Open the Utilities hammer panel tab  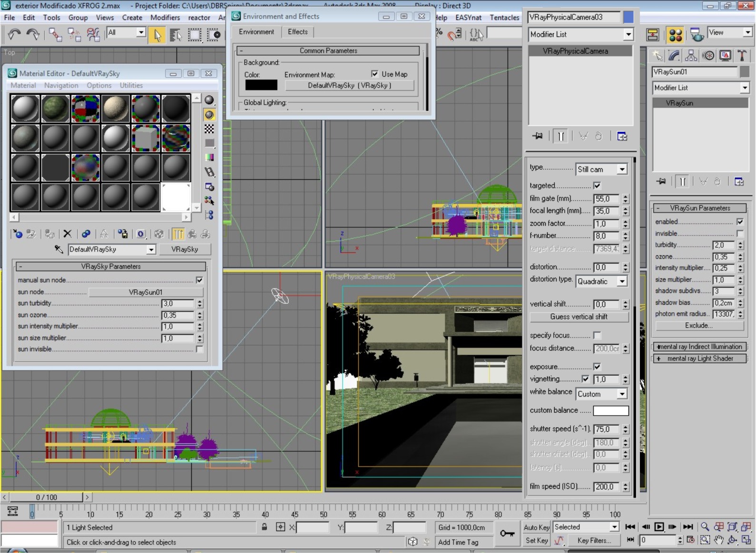point(741,56)
